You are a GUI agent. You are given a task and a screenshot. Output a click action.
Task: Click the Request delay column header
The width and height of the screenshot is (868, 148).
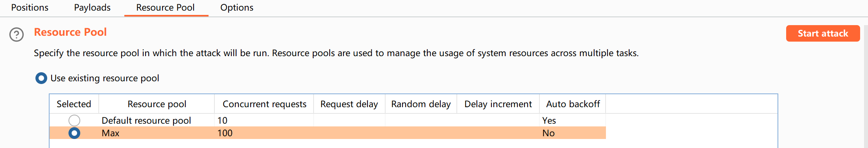pos(349,104)
